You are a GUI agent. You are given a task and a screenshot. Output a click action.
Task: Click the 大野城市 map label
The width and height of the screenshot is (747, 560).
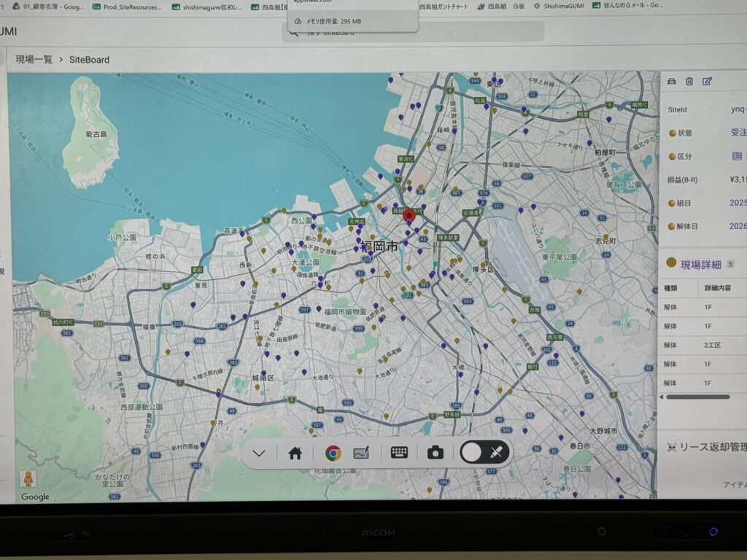click(603, 430)
